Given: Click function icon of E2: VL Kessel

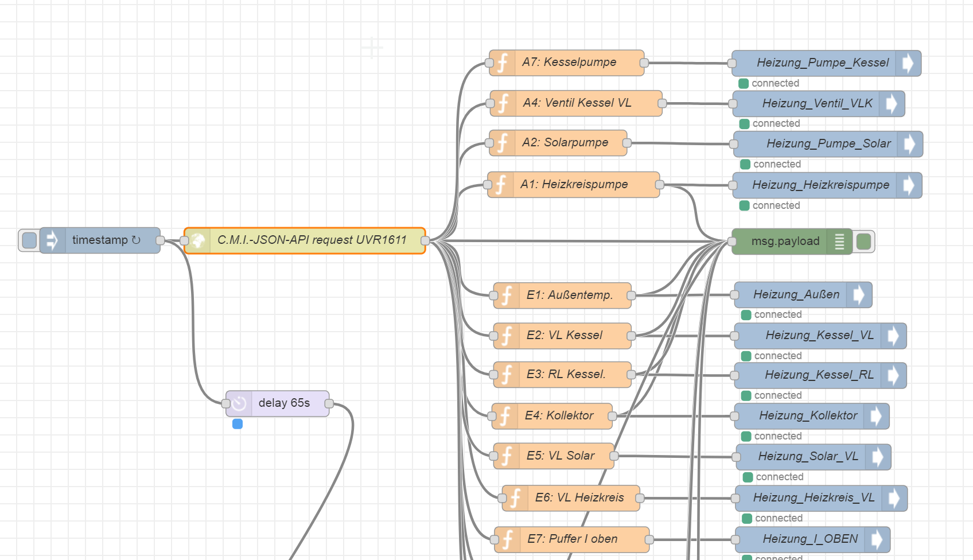Looking at the screenshot, I should click(507, 336).
